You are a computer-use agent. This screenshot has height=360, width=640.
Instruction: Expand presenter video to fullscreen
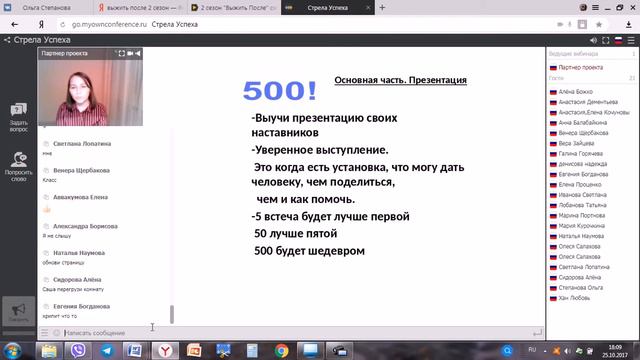coord(122,53)
